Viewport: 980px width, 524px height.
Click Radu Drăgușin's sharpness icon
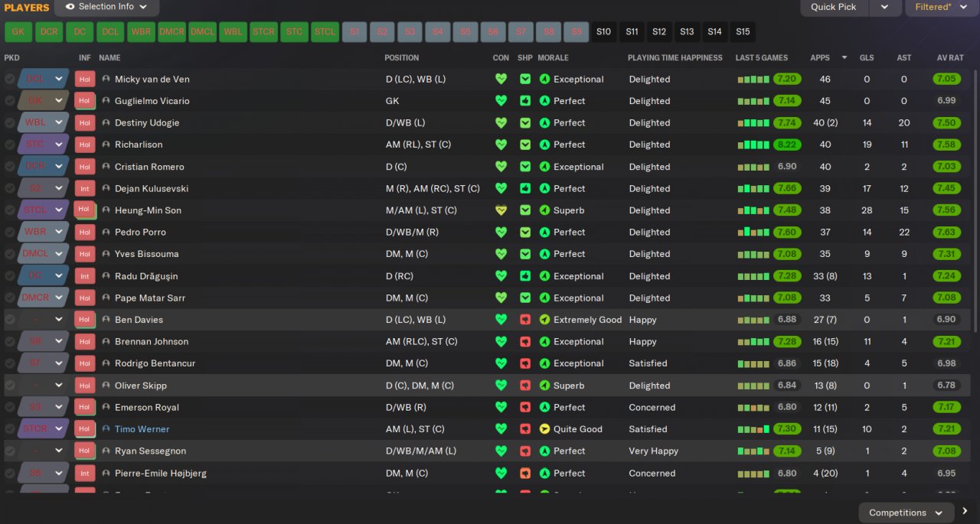(x=525, y=276)
